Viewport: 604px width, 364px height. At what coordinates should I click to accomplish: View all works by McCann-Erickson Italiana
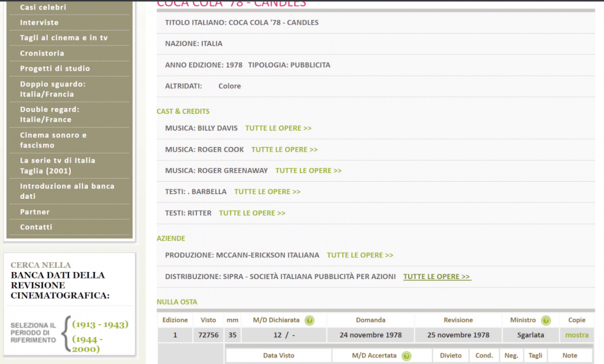(x=360, y=255)
